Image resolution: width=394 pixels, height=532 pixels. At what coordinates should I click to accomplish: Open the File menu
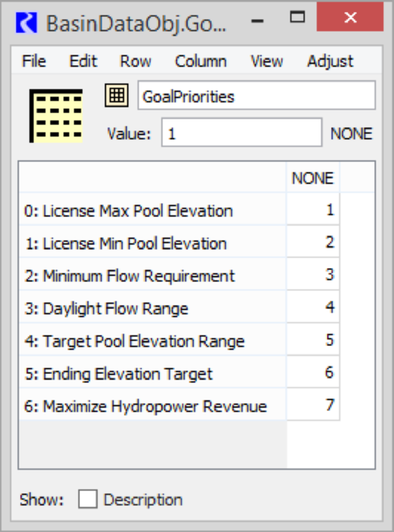point(34,61)
